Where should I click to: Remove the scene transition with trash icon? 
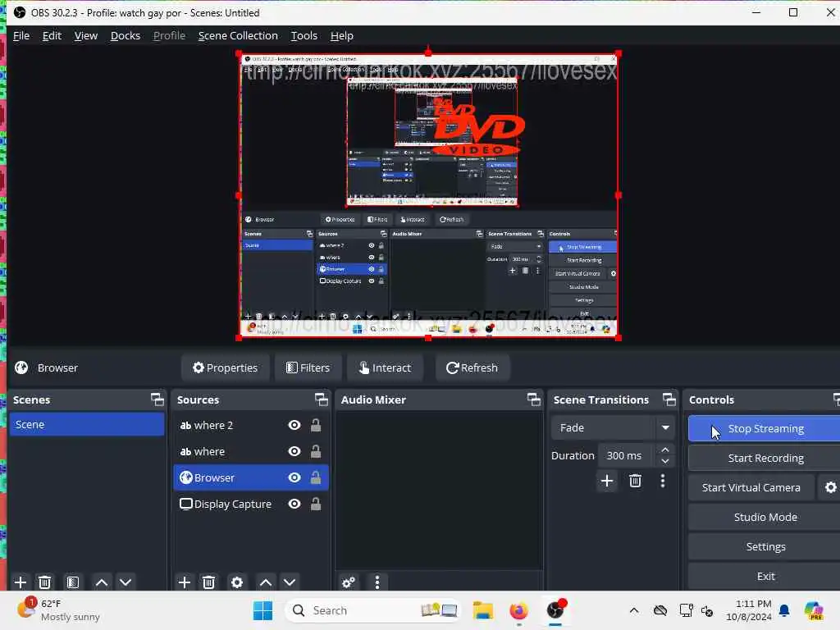(x=636, y=481)
